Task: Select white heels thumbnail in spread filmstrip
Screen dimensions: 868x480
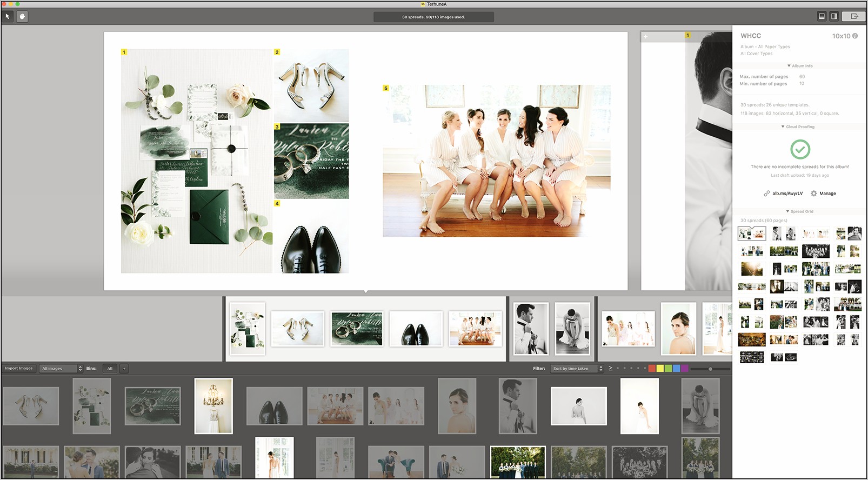Action: (297, 329)
